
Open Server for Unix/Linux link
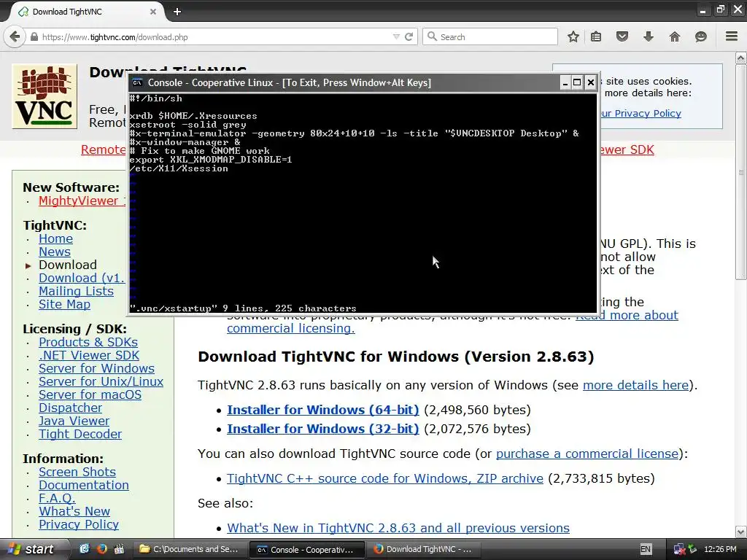(x=101, y=381)
